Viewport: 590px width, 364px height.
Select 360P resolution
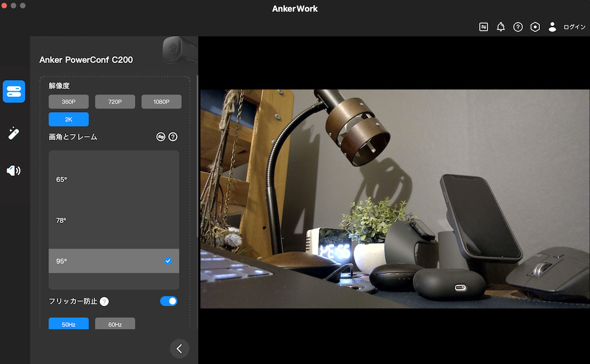point(68,101)
